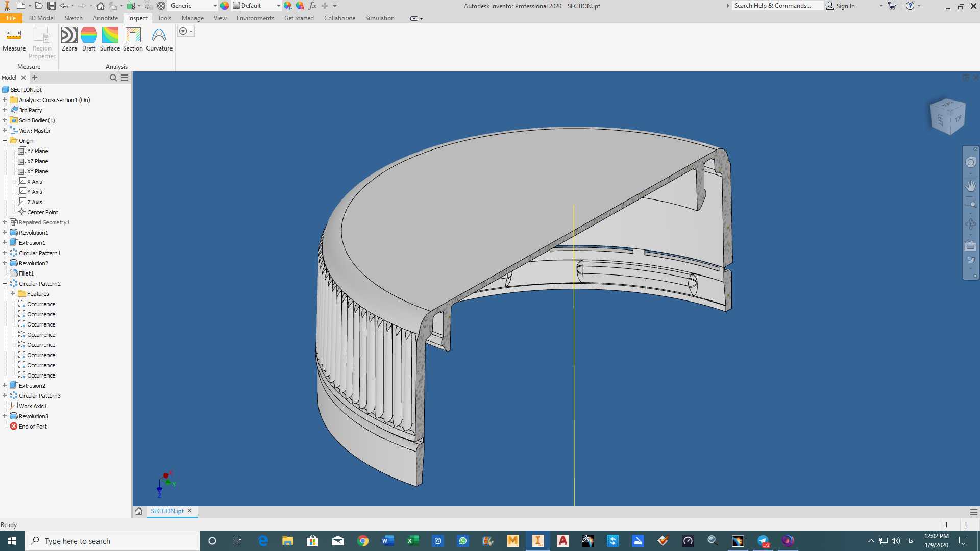Open Google Chrome from the taskbar
The width and height of the screenshot is (980, 551).
[363, 541]
